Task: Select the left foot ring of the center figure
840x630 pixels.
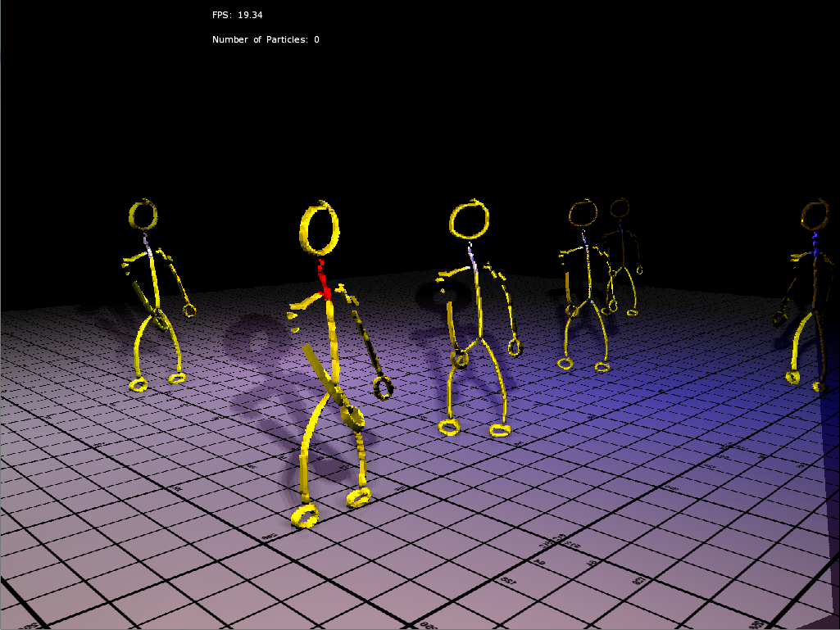Action: click(449, 427)
